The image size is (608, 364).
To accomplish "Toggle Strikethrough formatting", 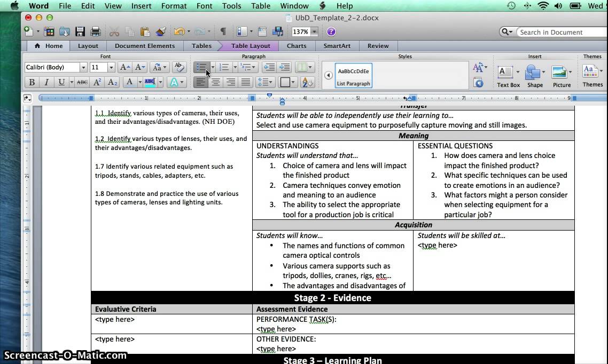I will 82,82.
